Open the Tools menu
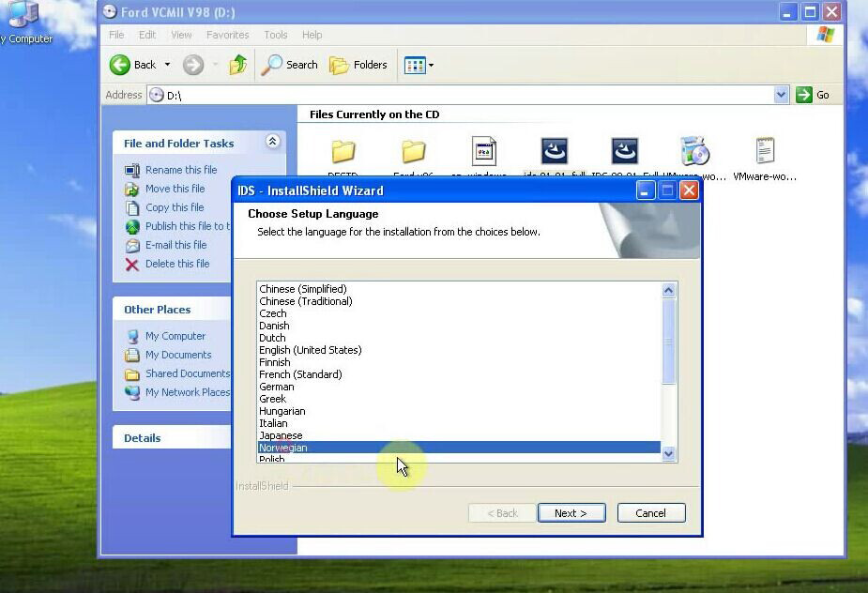This screenshot has width=868, height=593. (276, 35)
